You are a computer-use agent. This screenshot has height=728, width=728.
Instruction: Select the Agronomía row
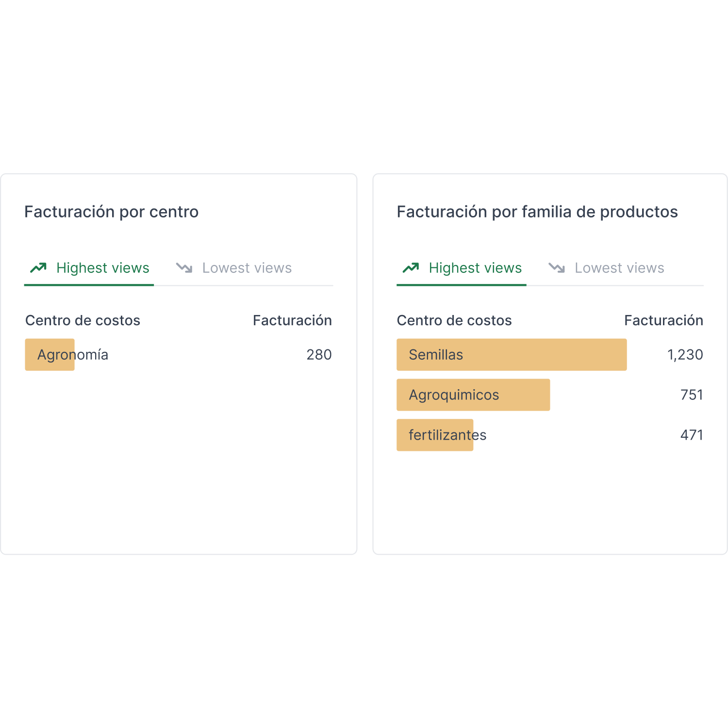[x=179, y=355]
